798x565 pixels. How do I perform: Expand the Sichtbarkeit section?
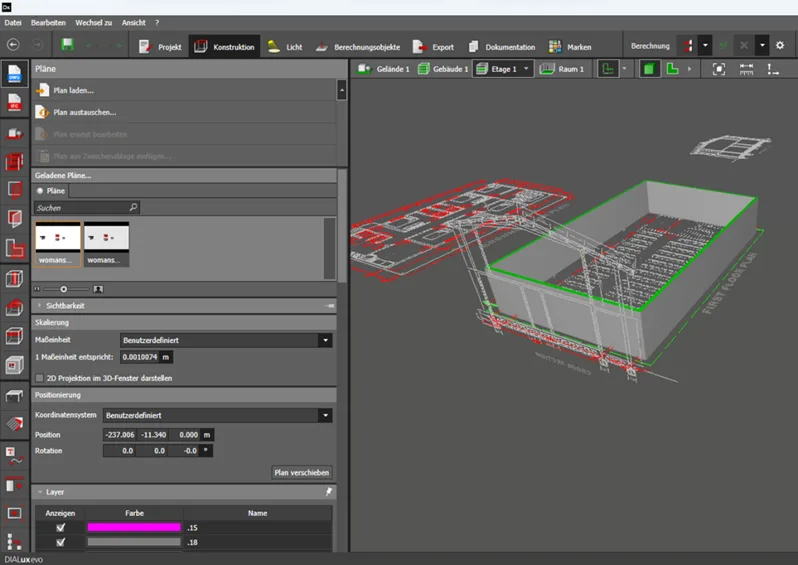(x=39, y=305)
